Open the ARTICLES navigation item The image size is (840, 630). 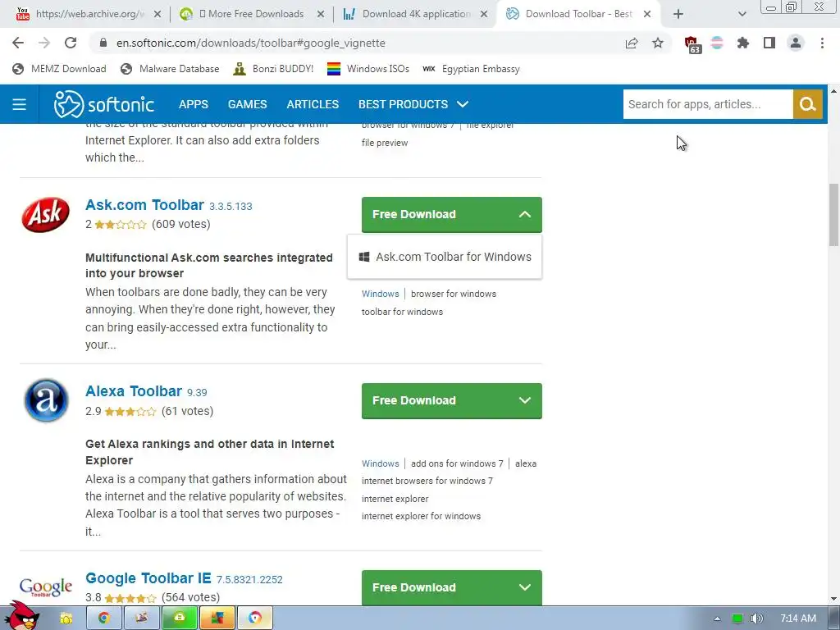pos(313,104)
